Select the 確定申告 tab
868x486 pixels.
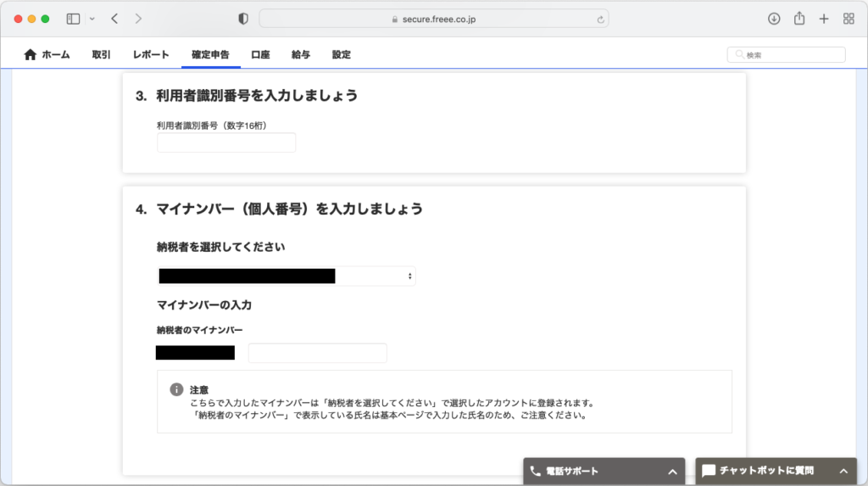[x=210, y=54]
